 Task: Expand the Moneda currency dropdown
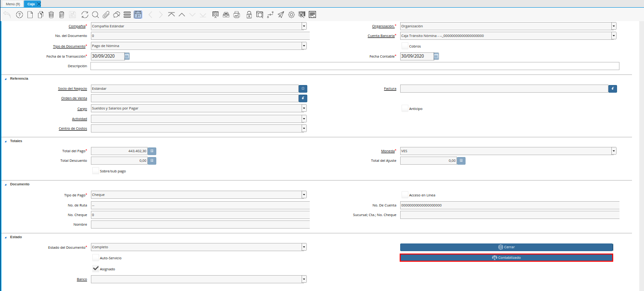pos(614,151)
